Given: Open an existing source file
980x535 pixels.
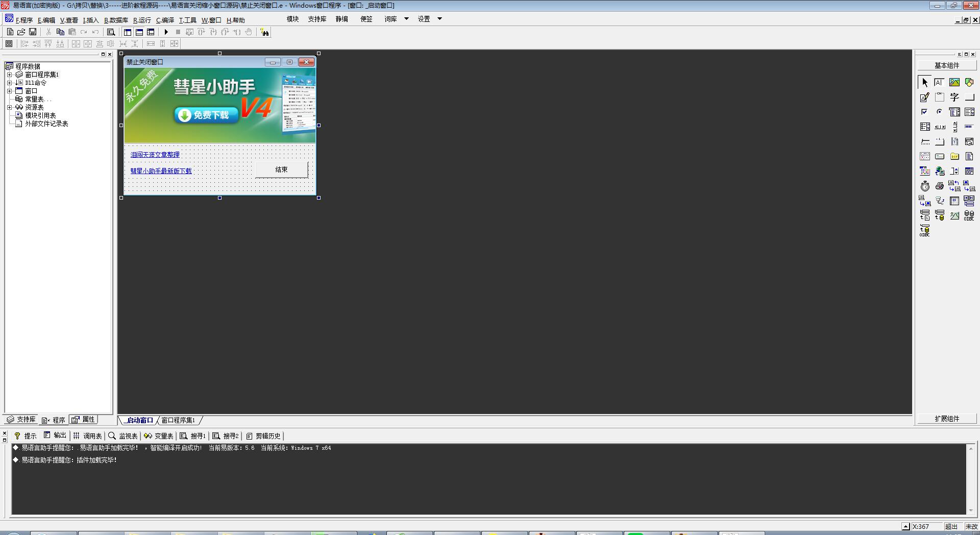Looking at the screenshot, I should point(21,32).
